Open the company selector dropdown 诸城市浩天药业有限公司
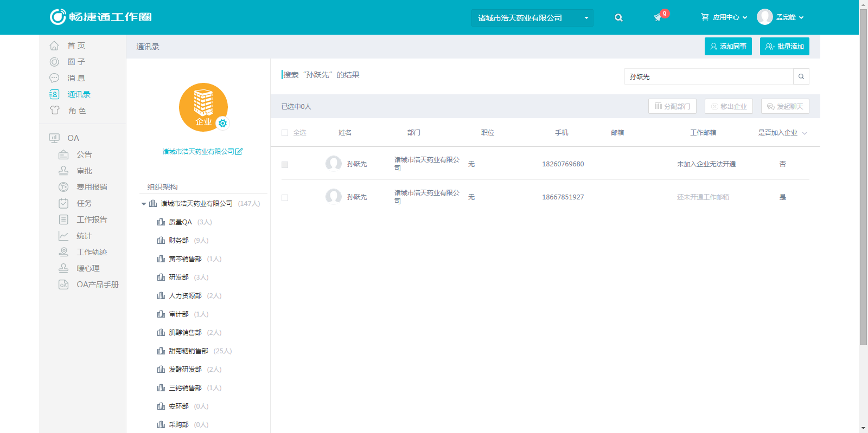This screenshot has height=433, width=868. coord(532,18)
